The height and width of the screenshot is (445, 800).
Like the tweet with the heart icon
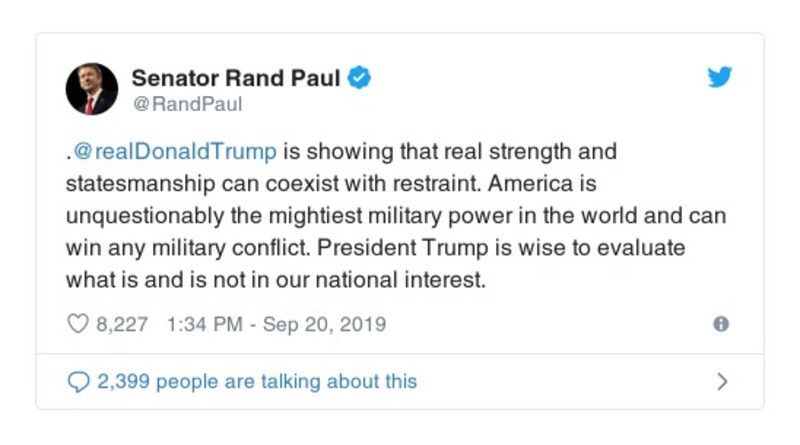click(x=77, y=324)
